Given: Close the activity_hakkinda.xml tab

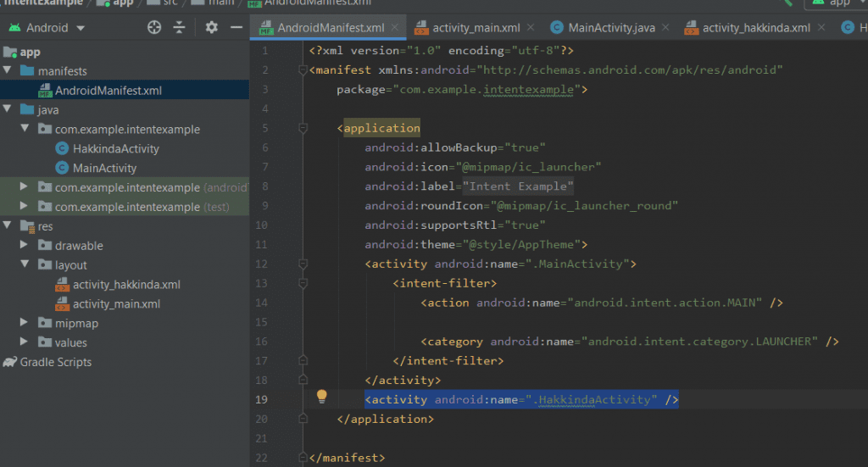Looking at the screenshot, I should (820, 28).
